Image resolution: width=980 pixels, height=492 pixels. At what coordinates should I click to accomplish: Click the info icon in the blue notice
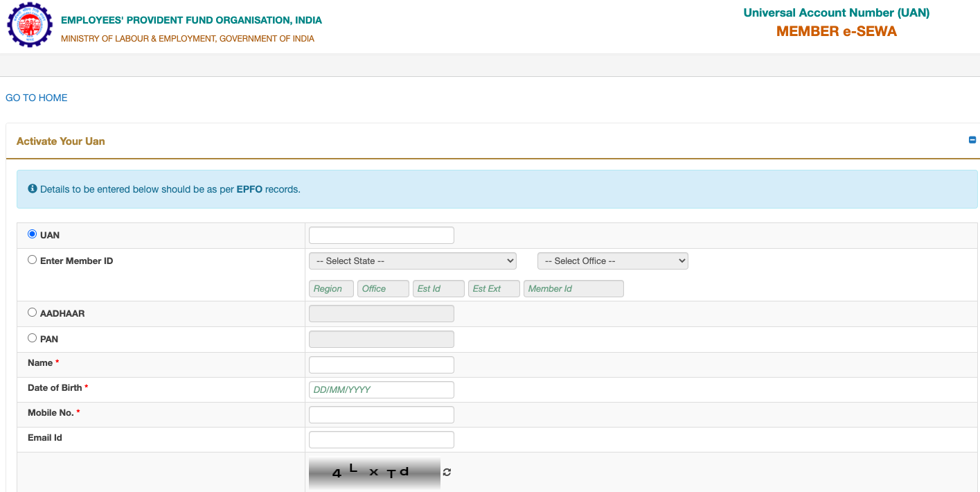coord(32,188)
